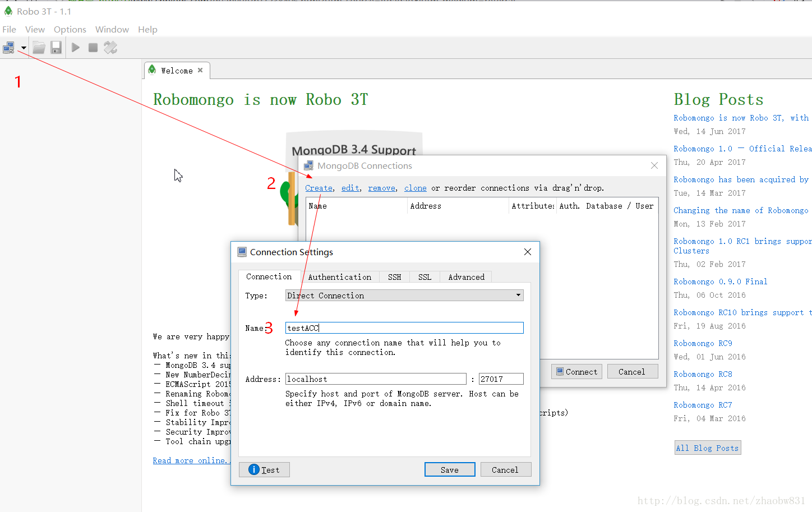This screenshot has width=812, height=512.
Task: Click the Connection Settings dialog title icon
Action: (242, 252)
